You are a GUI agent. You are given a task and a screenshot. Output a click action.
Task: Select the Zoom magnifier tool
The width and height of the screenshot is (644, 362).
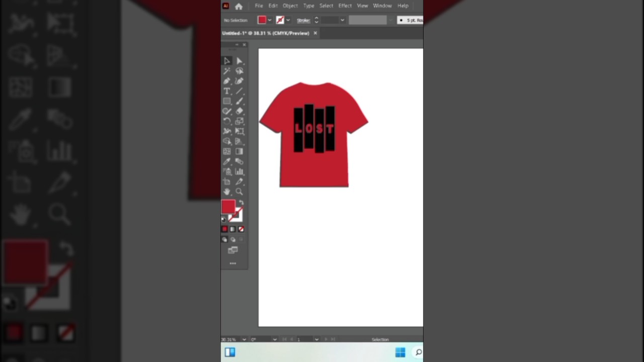239,192
